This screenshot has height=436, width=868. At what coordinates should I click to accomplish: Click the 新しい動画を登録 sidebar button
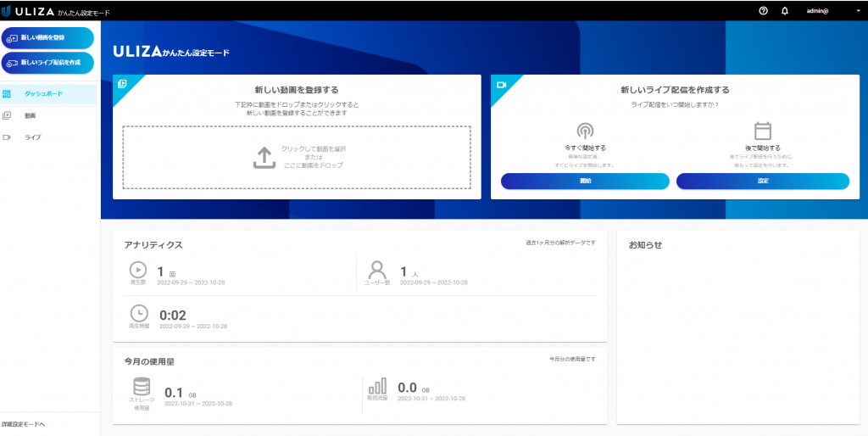pyautogui.click(x=47, y=37)
